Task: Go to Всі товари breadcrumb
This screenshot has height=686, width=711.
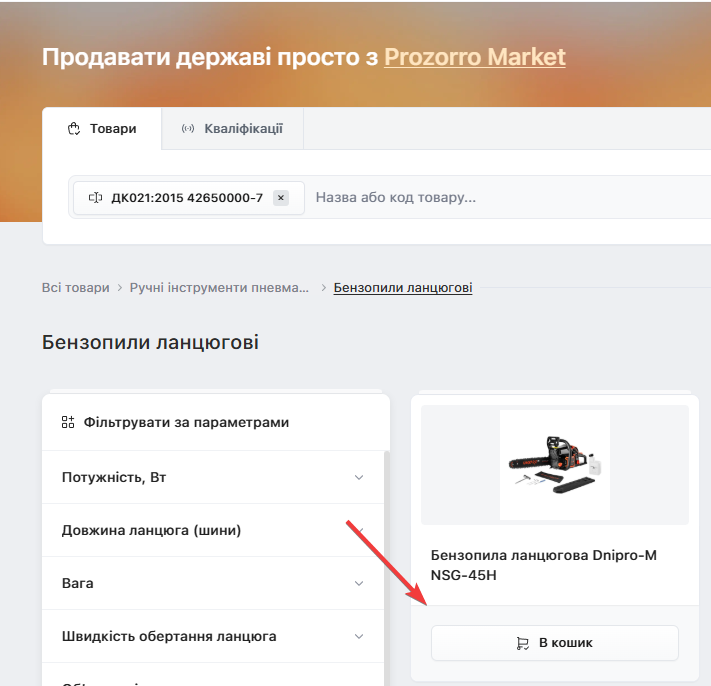Action: (x=76, y=287)
